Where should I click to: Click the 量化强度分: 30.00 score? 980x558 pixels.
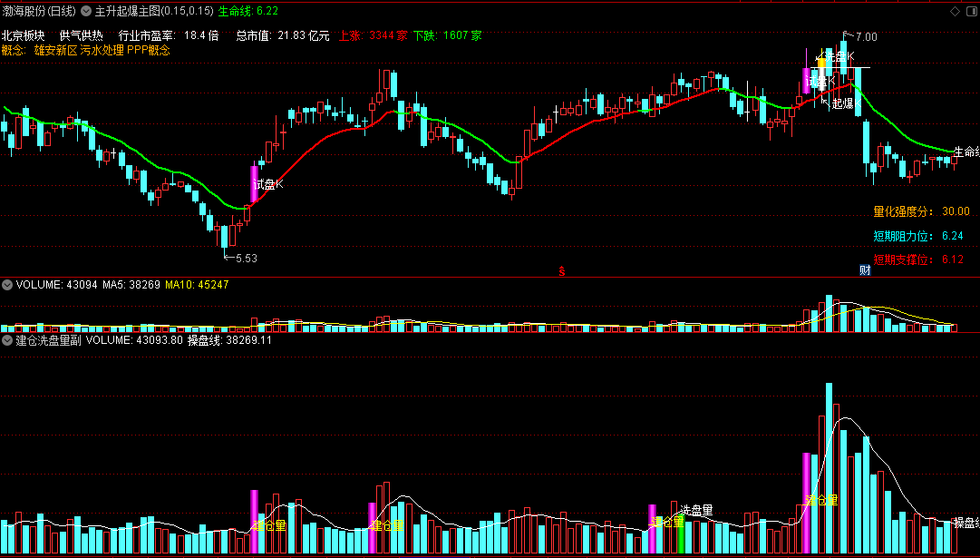(x=922, y=211)
